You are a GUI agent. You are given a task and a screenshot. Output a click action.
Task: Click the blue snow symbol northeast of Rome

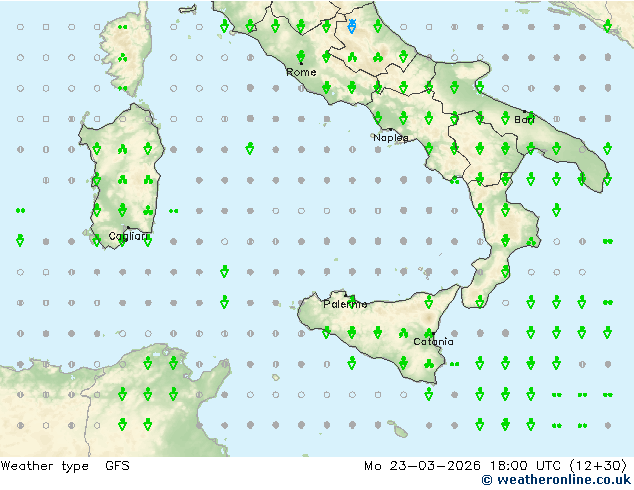tap(352, 26)
